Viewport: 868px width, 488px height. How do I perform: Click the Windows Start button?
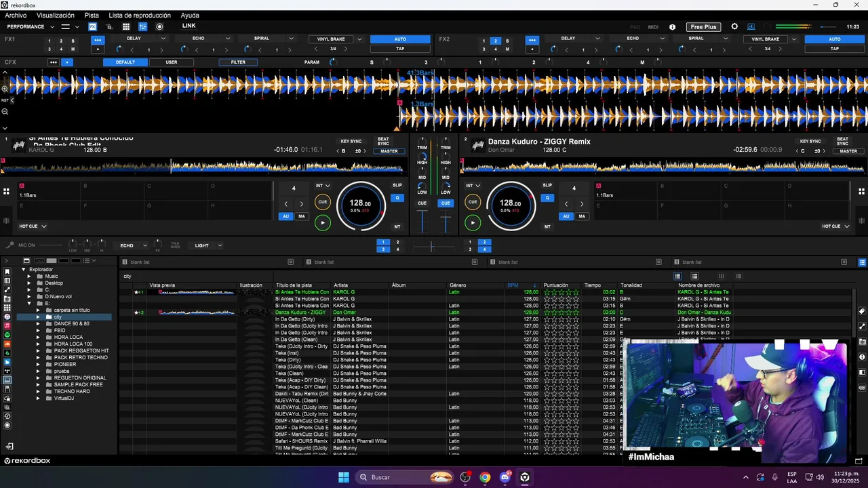pyautogui.click(x=344, y=477)
